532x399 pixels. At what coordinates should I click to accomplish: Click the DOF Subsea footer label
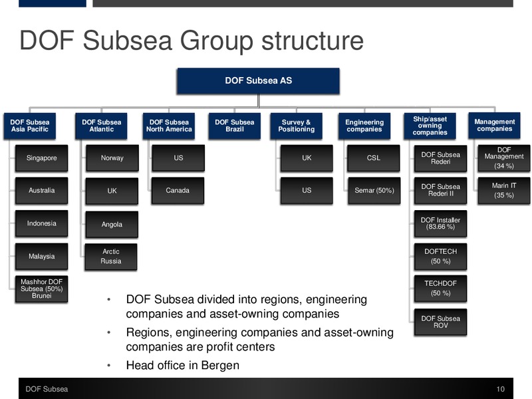pos(47,389)
